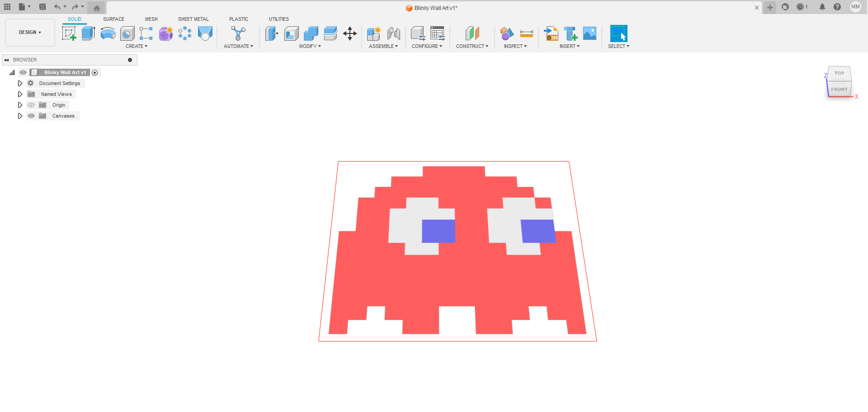The width and height of the screenshot is (868, 412).
Task: Save the document
Action: (42, 7)
